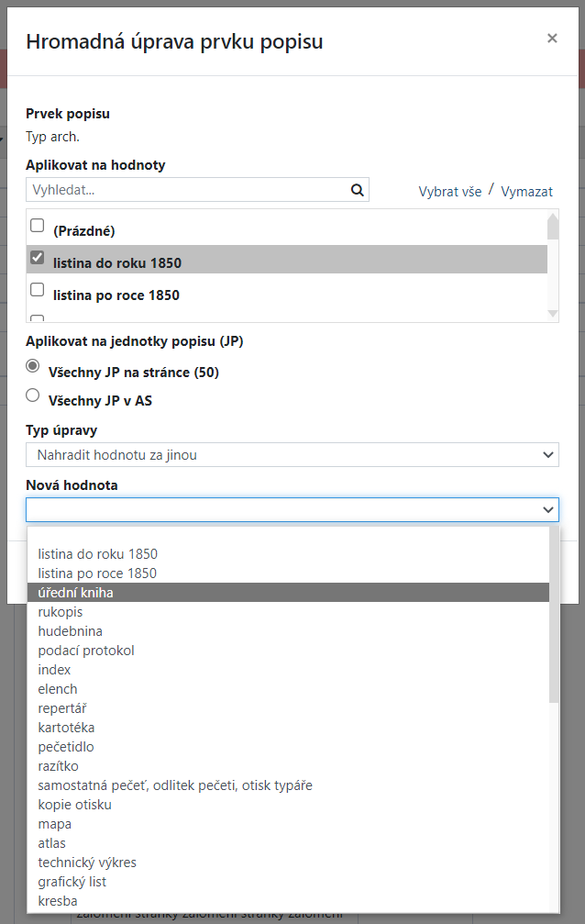This screenshot has height=924, width=585.
Task: Select podací protokol option
Action: (x=86, y=651)
